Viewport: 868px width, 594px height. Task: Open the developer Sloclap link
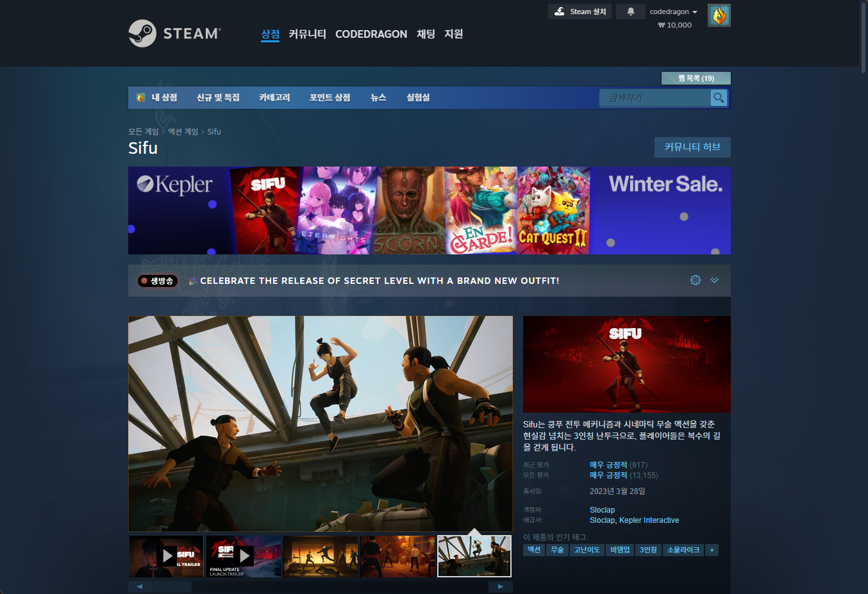coord(602,510)
